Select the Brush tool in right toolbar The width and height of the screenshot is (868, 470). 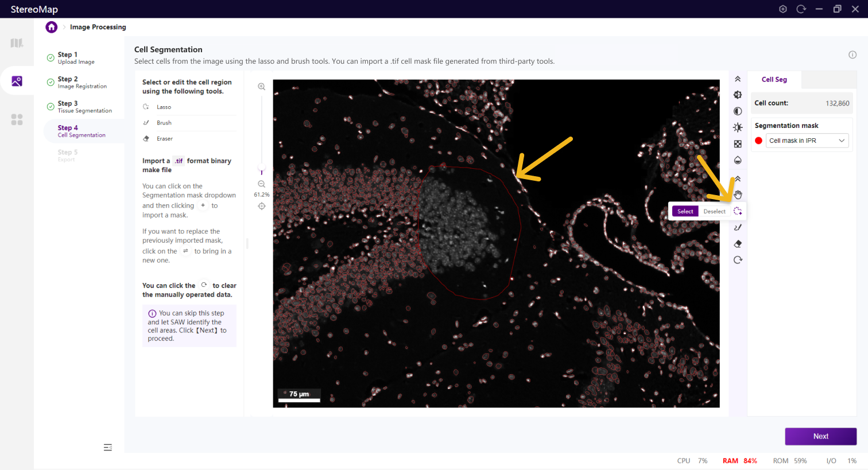point(738,228)
